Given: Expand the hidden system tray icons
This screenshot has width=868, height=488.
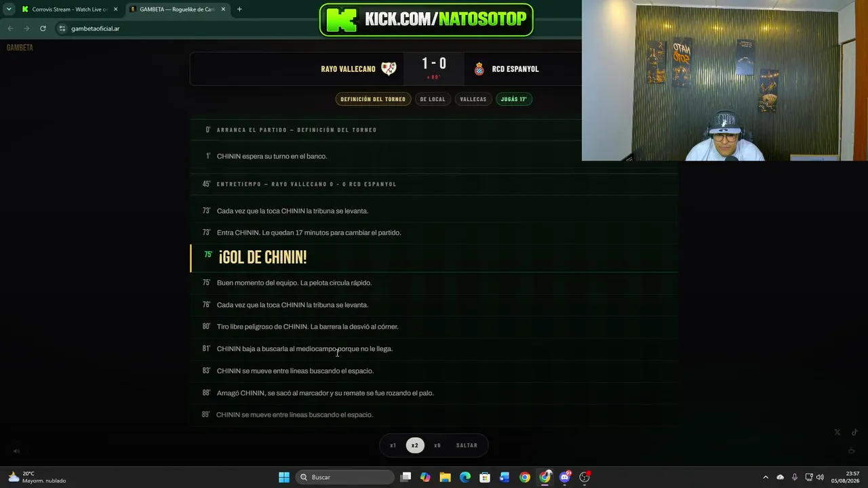Looking at the screenshot, I should [766, 477].
